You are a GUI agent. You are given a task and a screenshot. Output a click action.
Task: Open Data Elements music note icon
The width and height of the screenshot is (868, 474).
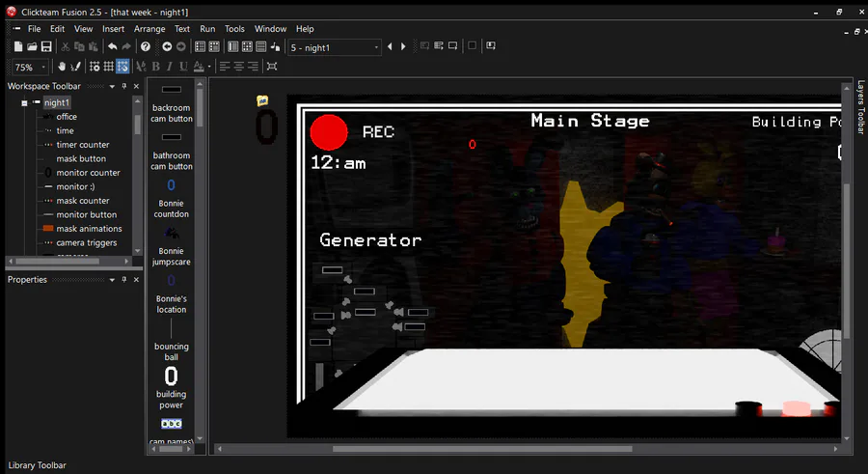click(275, 46)
